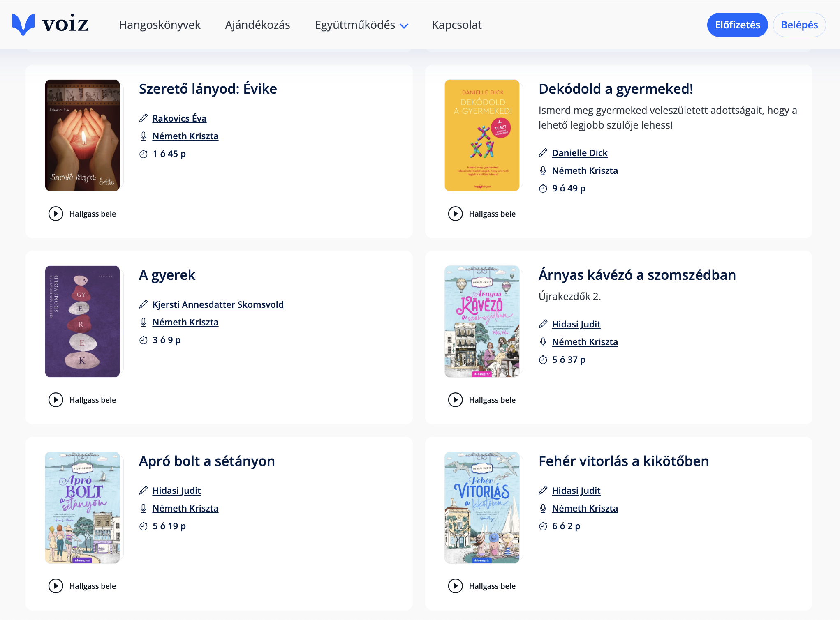Play the preview for Dekódold a gyermeked!
Screen dimensions: 840x620
[456, 214]
